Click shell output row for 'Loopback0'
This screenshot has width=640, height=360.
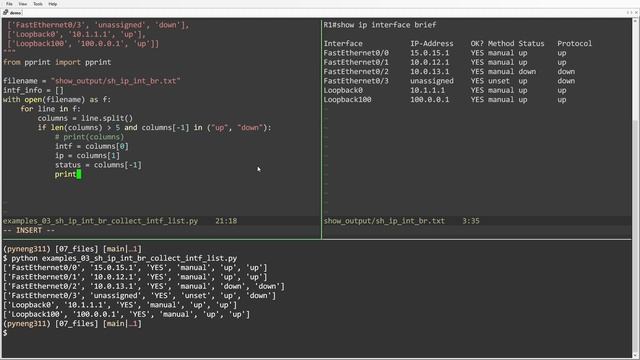click(120, 305)
